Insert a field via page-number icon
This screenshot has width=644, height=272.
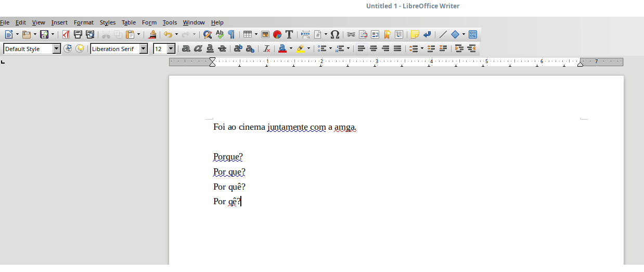point(317,34)
